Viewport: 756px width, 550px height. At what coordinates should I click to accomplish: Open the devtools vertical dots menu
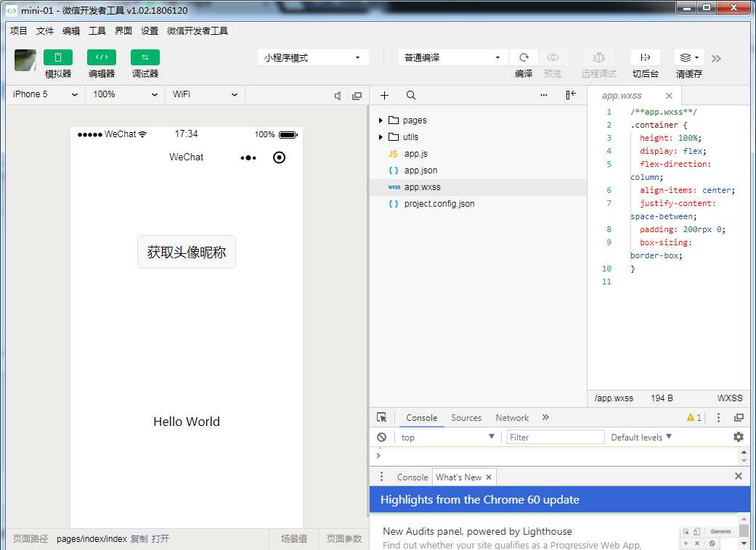tap(718, 417)
